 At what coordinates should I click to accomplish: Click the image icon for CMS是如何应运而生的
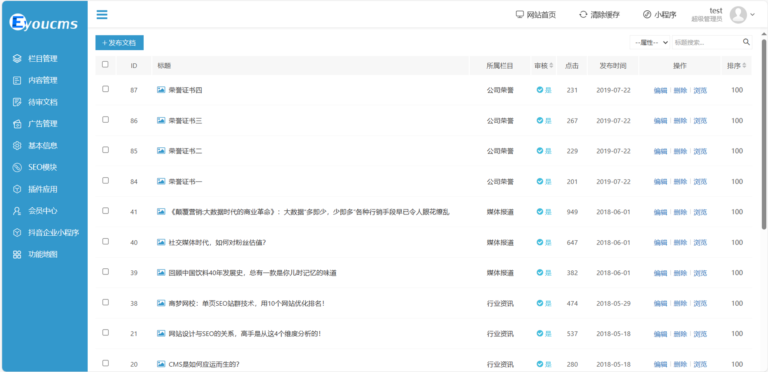(x=161, y=364)
